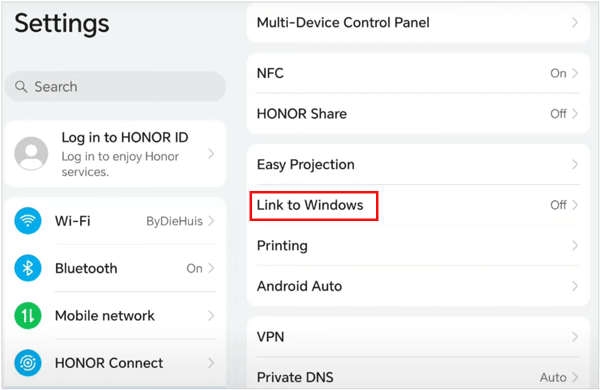Click chevron next to HONOR Share Off
This screenshot has width=600, height=390.
pos(575,114)
